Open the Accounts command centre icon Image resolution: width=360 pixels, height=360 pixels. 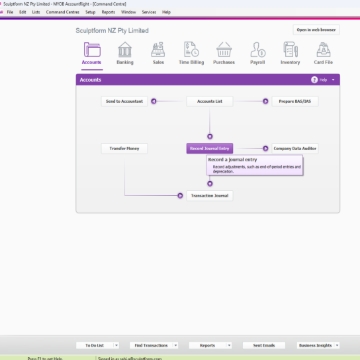click(92, 50)
